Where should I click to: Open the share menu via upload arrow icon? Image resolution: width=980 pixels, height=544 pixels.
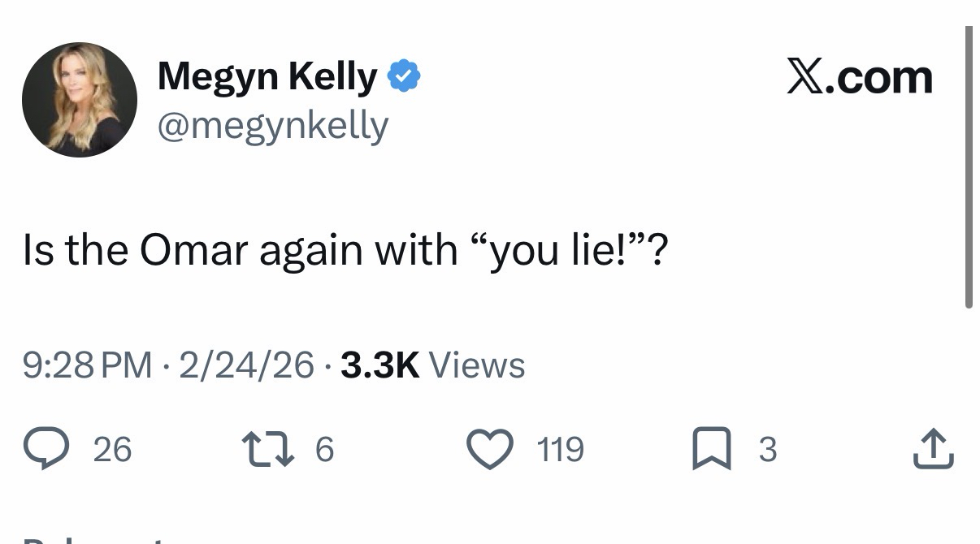coord(932,449)
